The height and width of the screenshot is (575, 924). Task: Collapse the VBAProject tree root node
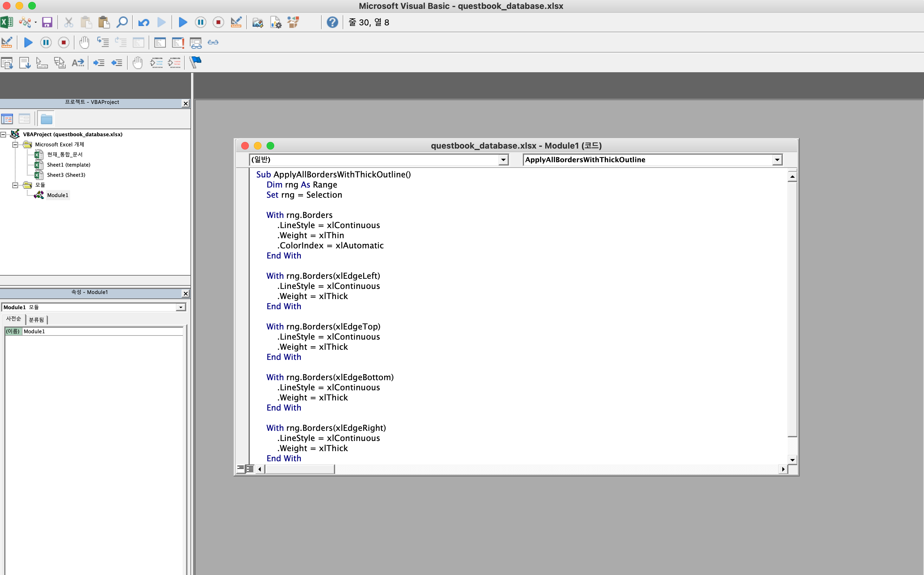coord(3,134)
